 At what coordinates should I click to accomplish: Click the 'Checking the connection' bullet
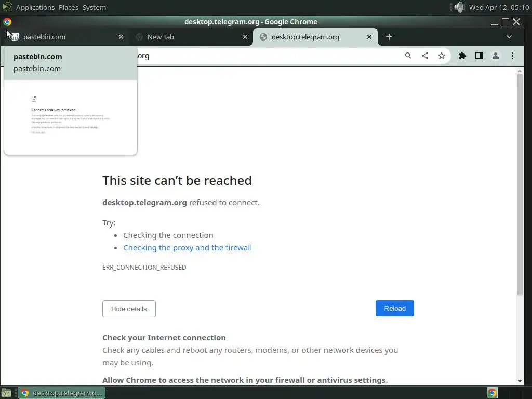click(168, 235)
